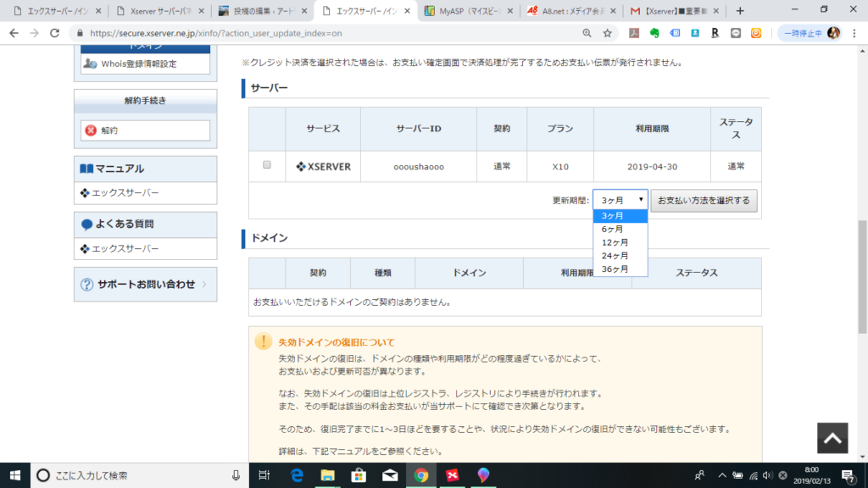
Task: Click the volume icon in the system tray
Action: coord(767,475)
